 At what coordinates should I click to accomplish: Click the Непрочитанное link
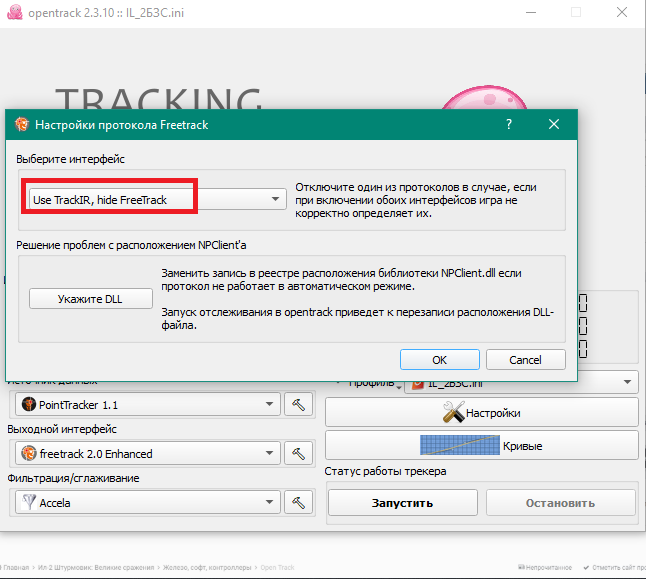pos(545,567)
